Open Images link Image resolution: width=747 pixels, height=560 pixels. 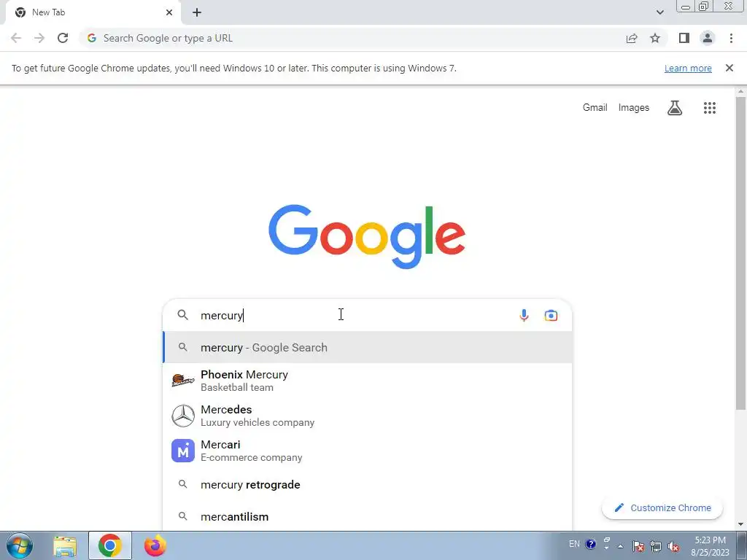[634, 108]
